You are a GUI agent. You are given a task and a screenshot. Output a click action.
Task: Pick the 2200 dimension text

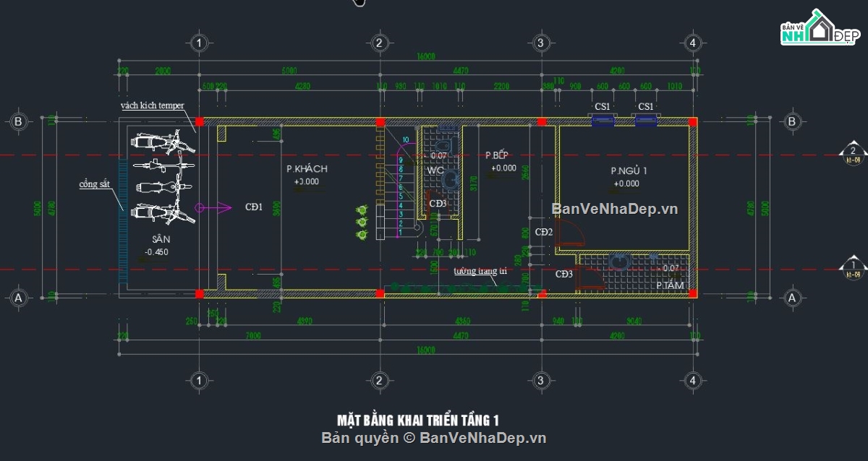point(501,87)
